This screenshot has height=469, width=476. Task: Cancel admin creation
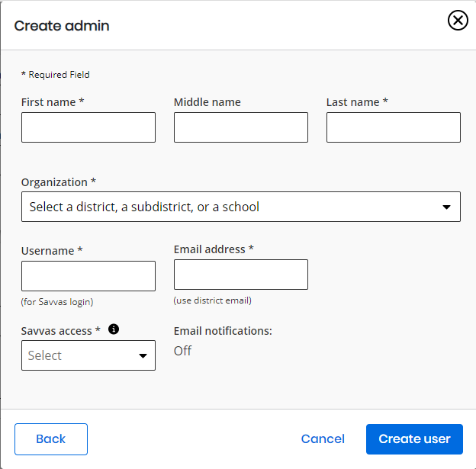pyautogui.click(x=323, y=439)
